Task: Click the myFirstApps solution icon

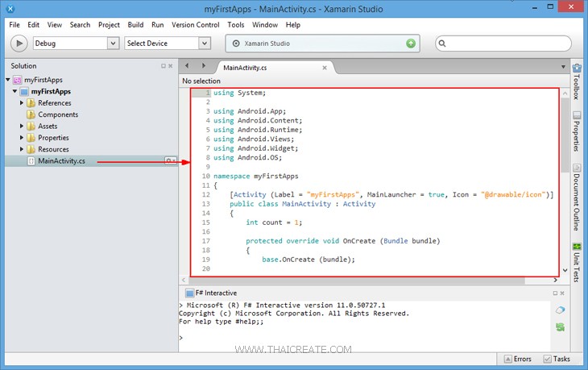Action: coord(17,80)
